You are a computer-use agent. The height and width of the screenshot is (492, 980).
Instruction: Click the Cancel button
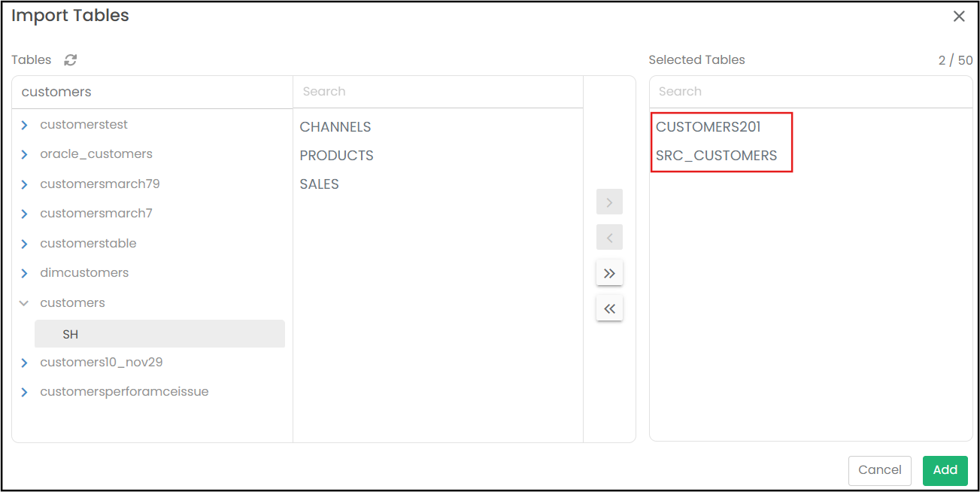(879, 470)
